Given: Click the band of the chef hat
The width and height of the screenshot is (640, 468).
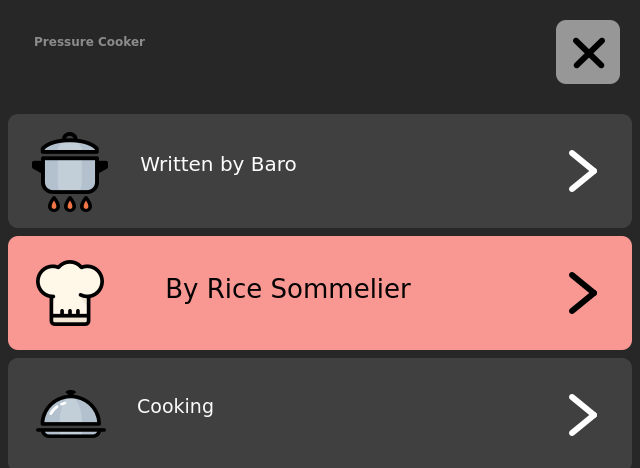Looking at the screenshot, I should click(x=70, y=314).
